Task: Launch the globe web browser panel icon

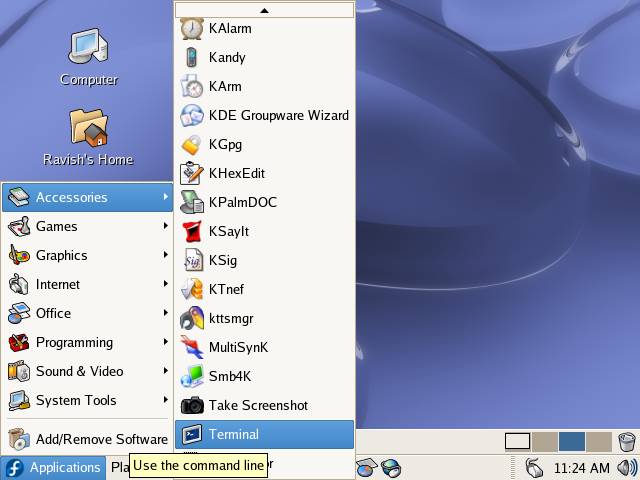Action: coord(391,467)
